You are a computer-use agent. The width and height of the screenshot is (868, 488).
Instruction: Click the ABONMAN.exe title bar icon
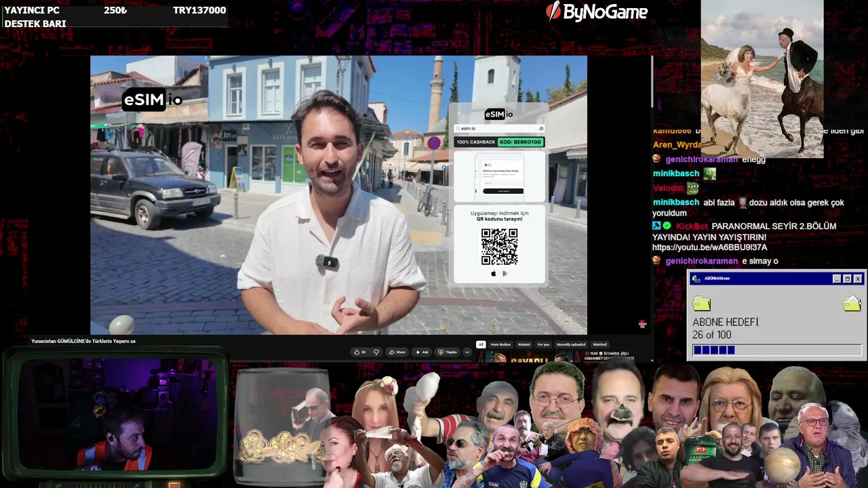(x=696, y=279)
